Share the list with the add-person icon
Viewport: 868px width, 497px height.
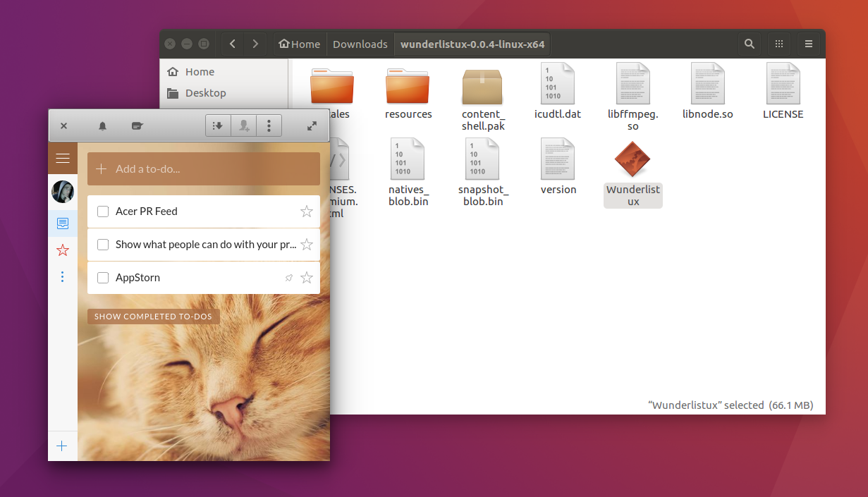[244, 125]
